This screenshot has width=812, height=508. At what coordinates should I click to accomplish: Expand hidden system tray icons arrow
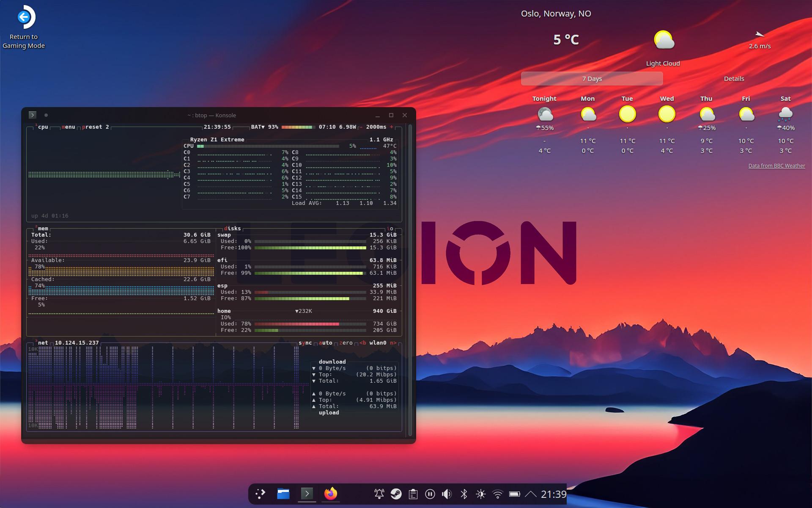530,494
